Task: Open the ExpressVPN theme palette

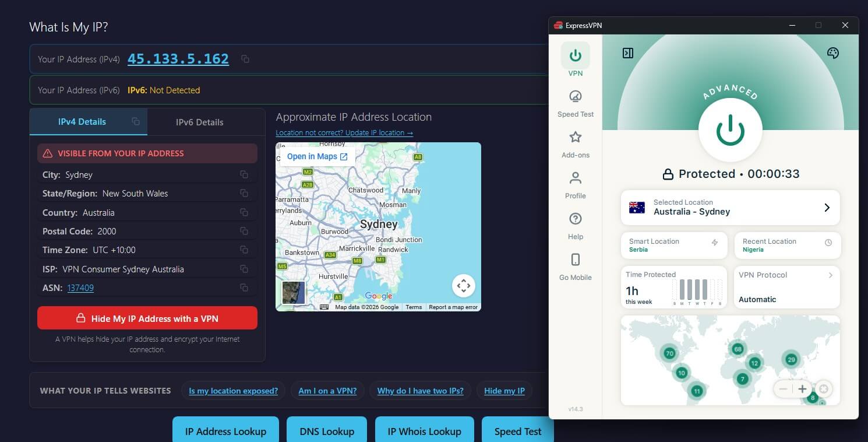Action: pyautogui.click(x=833, y=53)
